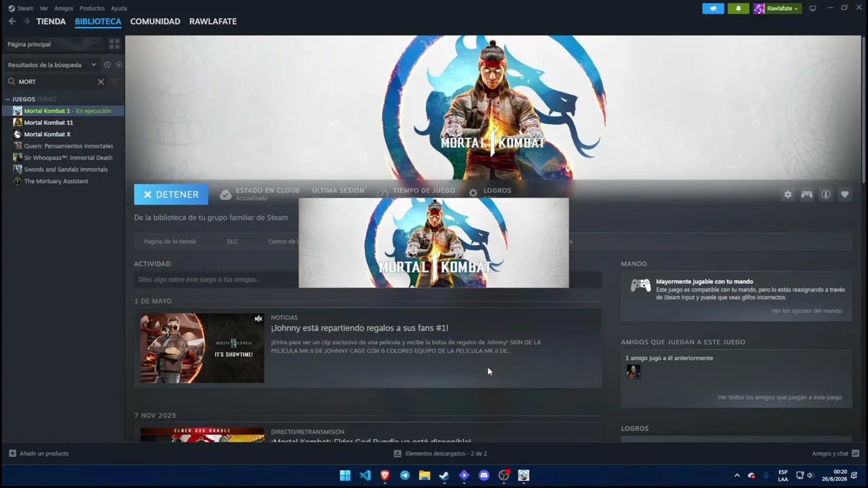Image resolution: width=868 pixels, height=488 pixels.
Task: Open Visual Studio Code from taskbar
Action: tap(365, 475)
